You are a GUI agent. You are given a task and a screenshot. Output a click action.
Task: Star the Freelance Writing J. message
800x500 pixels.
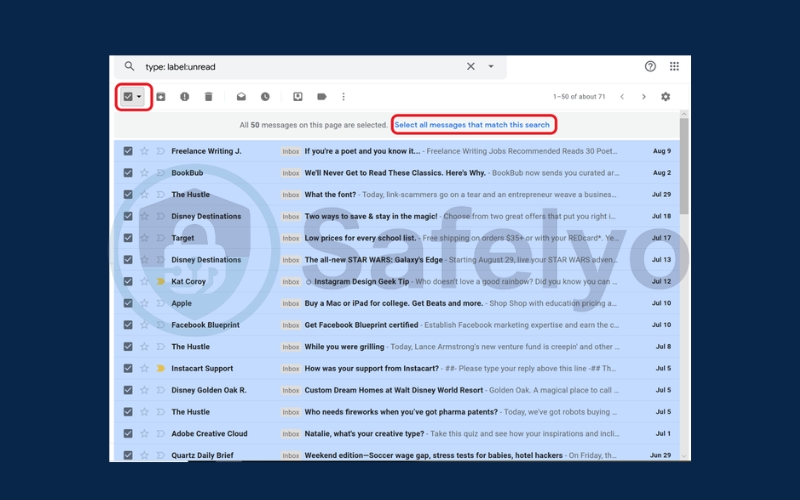(x=144, y=151)
